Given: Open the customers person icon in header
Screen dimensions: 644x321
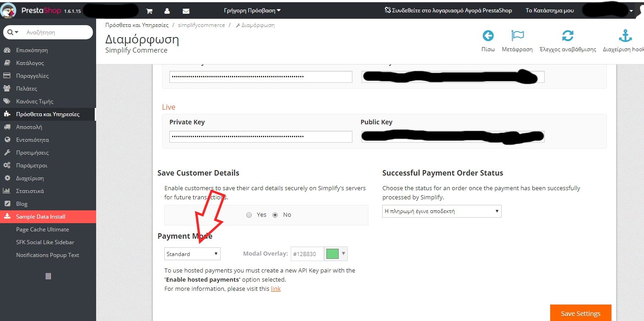Looking at the screenshot, I should tap(167, 11).
